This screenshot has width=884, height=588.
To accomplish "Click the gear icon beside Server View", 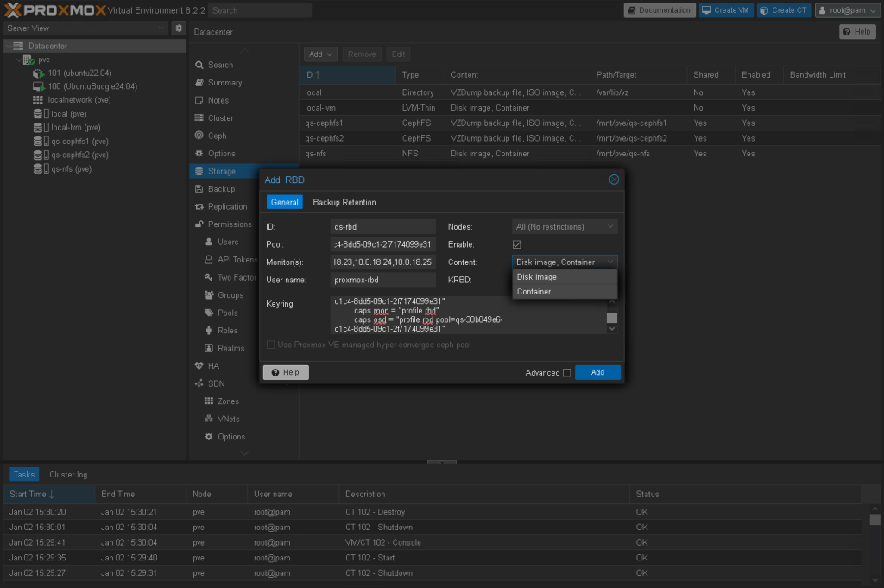I will point(179,28).
